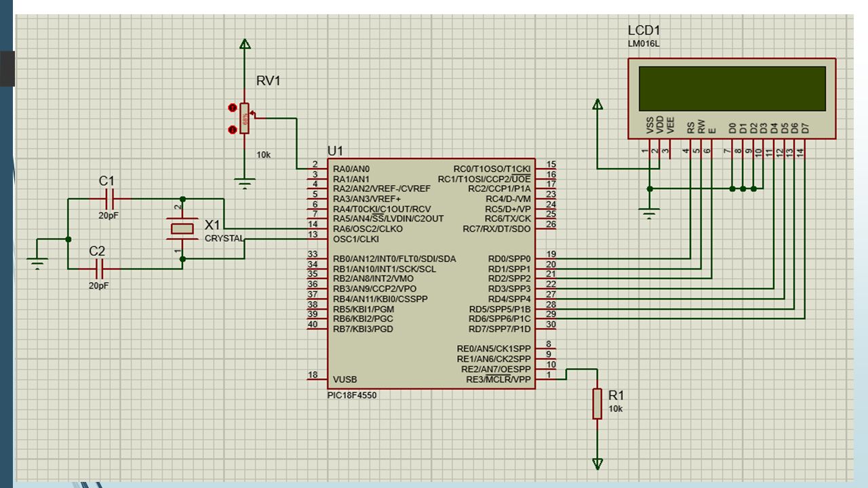Click the RC4/D-/VM pin label

507,199
